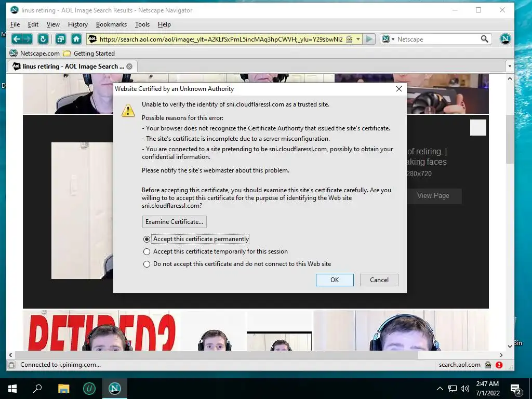Click the horizontal scrollbar thumb
The width and height of the screenshot is (532, 399).
tap(217, 355)
